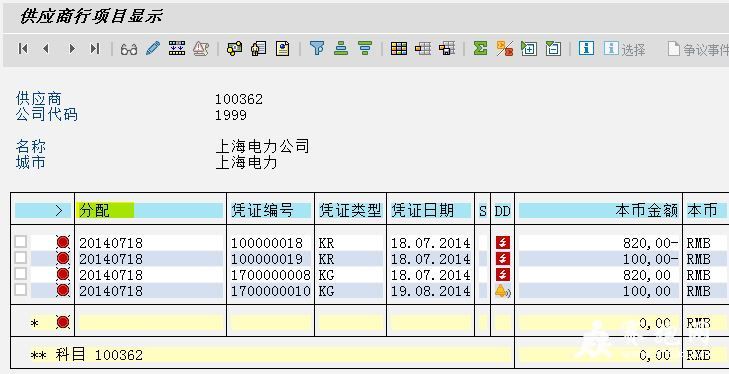Click the 分配 column header
The width and height of the screenshot is (729, 374).
click(x=94, y=211)
